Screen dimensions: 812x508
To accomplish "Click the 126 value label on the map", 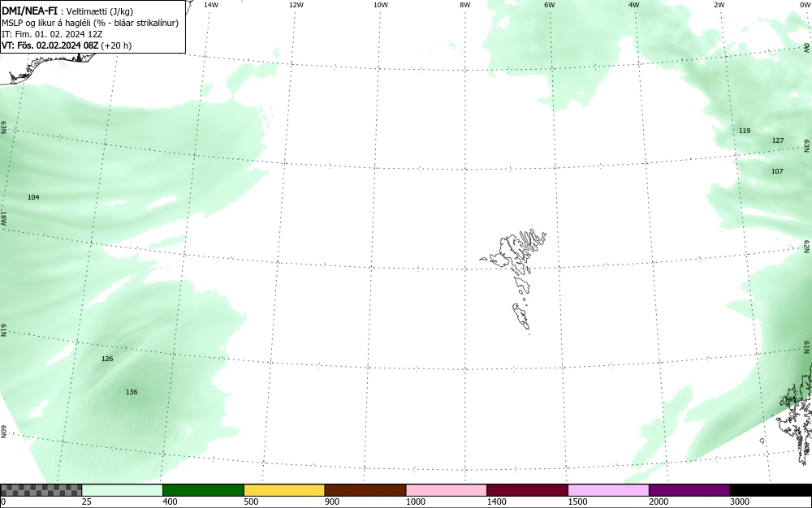I will point(107,359).
